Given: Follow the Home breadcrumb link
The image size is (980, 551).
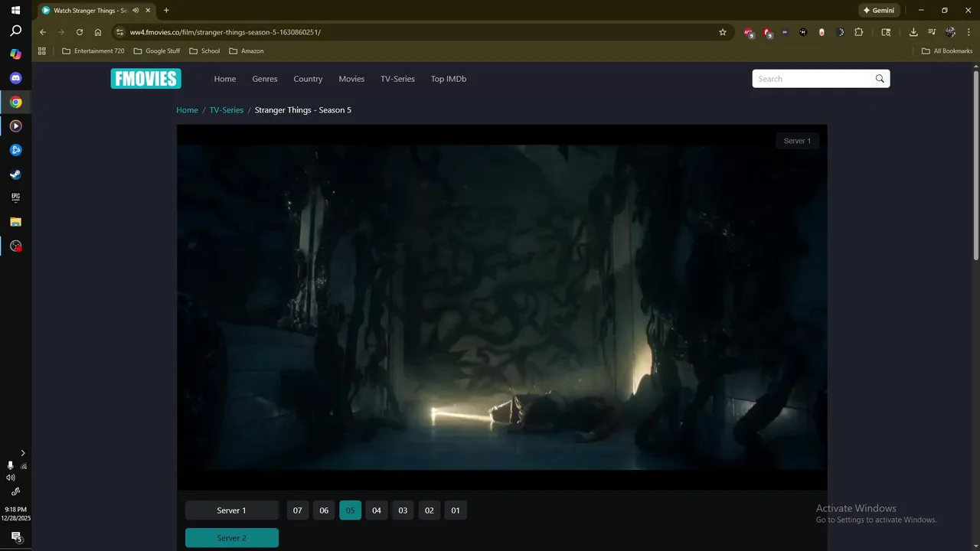Looking at the screenshot, I should pos(187,110).
